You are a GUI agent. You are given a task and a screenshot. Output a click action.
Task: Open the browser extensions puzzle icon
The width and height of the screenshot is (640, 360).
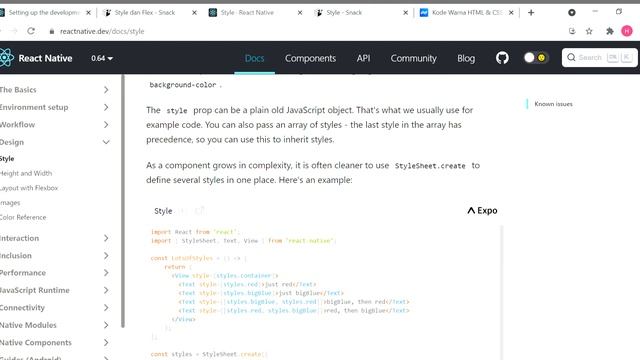coord(609,31)
